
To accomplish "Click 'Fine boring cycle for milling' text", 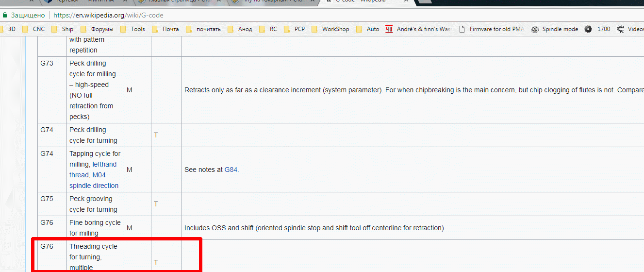I will tap(95, 228).
